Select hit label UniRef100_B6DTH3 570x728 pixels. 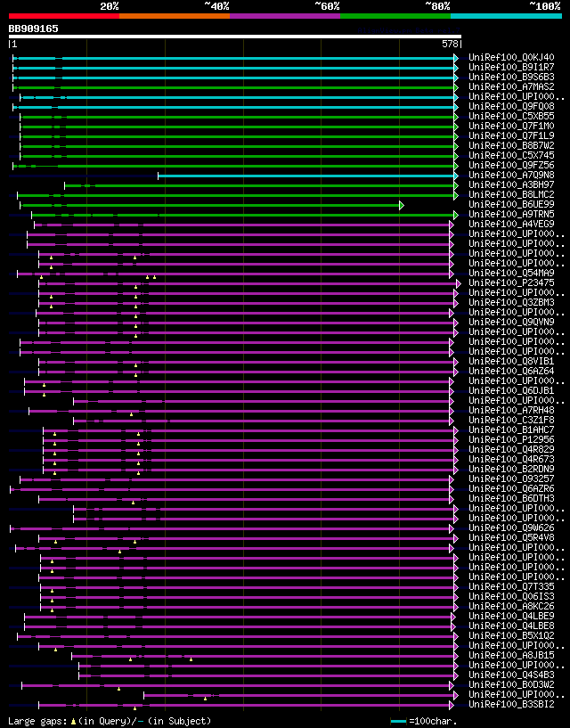pyautogui.click(x=511, y=499)
